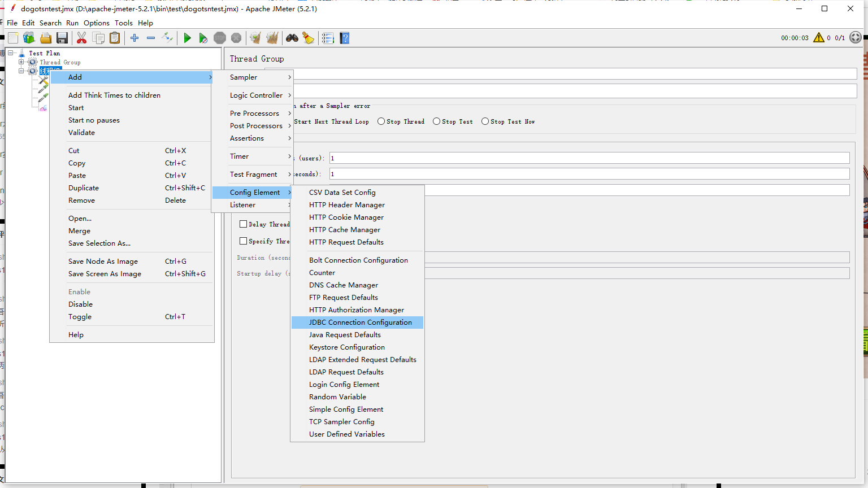Screen dimensions: 868x488
Task: Click the ramp-up seconds input field
Action: pyautogui.click(x=589, y=174)
